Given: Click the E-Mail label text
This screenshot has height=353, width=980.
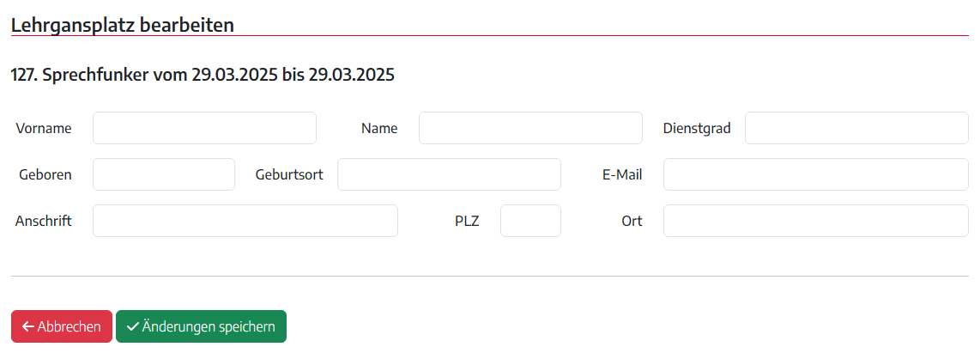Looking at the screenshot, I should tap(622, 174).
